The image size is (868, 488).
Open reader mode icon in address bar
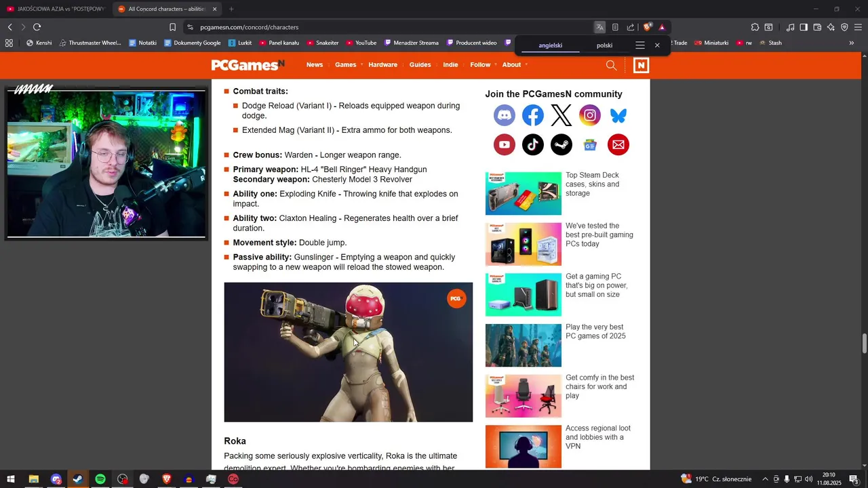point(615,27)
